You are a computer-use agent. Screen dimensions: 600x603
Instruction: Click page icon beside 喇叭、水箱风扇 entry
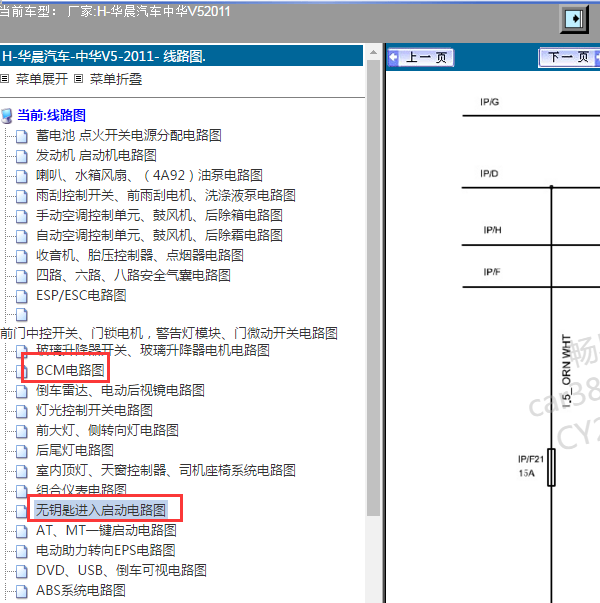coord(22,176)
